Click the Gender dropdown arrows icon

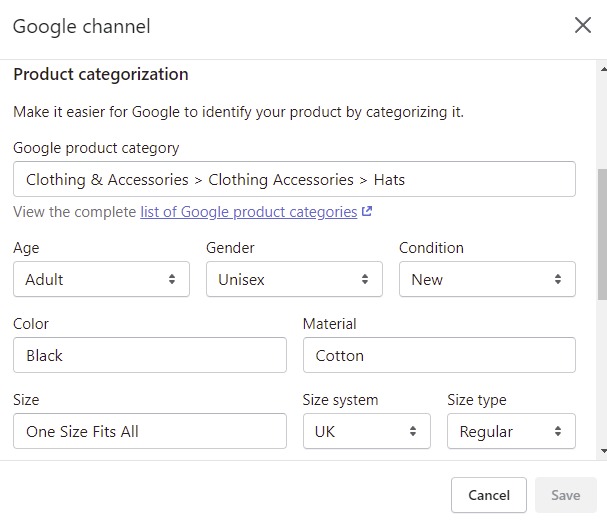365,279
